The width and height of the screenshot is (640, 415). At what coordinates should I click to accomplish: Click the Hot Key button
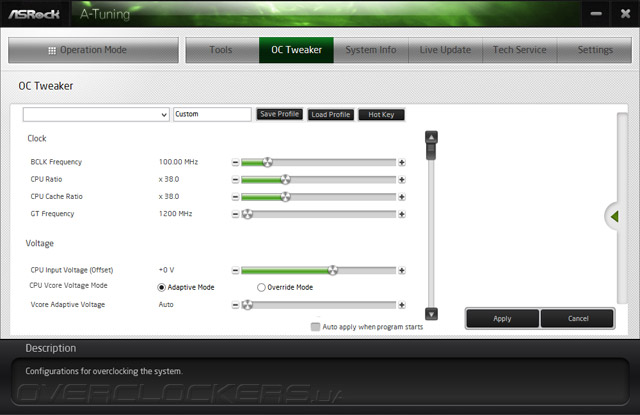(x=381, y=115)
